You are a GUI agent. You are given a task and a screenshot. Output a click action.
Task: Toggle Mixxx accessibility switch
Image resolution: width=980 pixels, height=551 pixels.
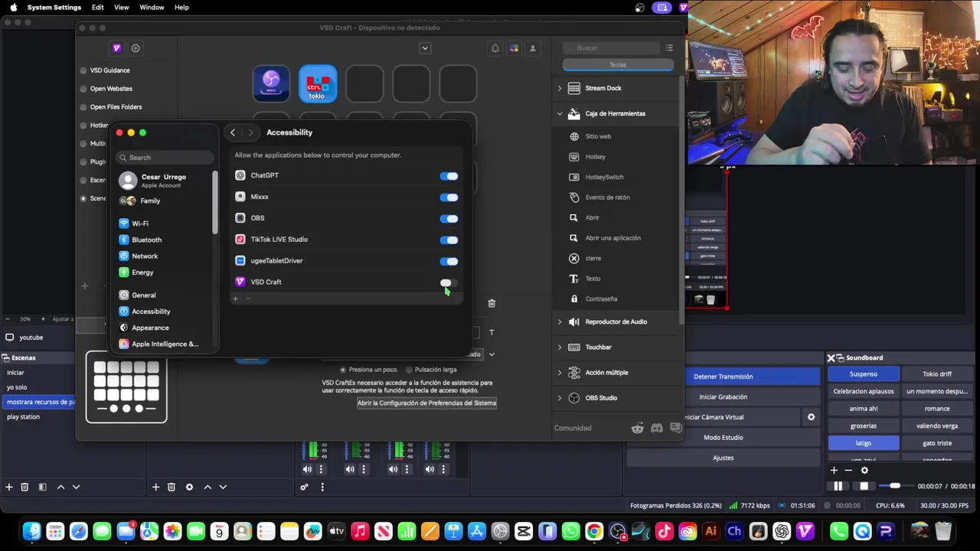pos(449,197)
